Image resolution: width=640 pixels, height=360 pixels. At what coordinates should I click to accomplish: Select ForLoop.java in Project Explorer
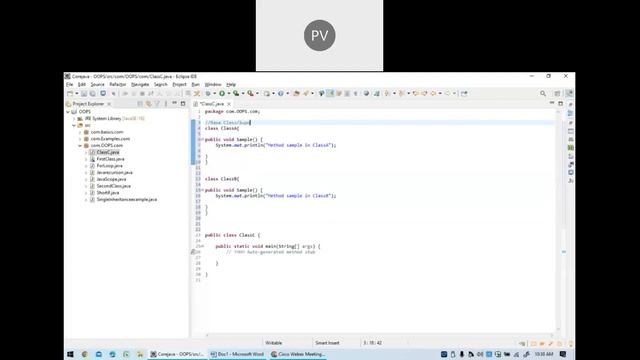point(109,166)
